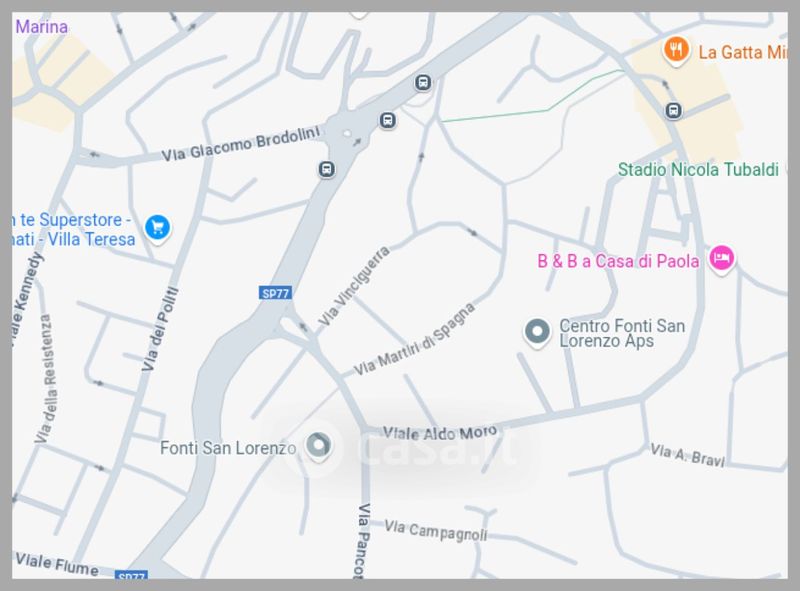Select the Viale Fiume road label
Image resolution: width=800 pixels, height=591 pixels.
(x=57, y=564)
